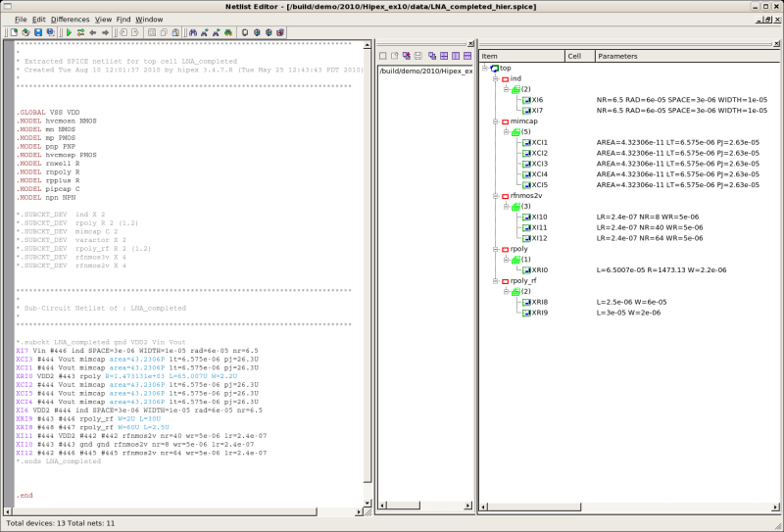
Task: Click the new file toolbar icon
Action: 14,32
